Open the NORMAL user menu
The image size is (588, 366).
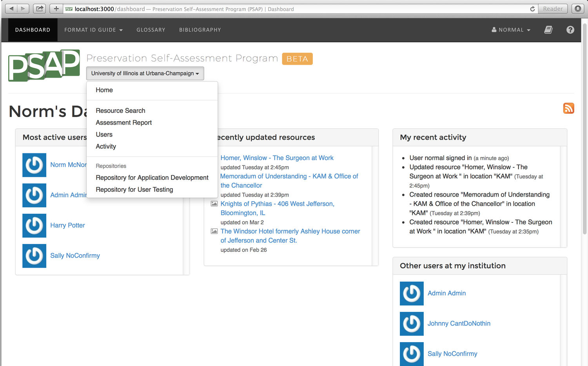[512, 29]
